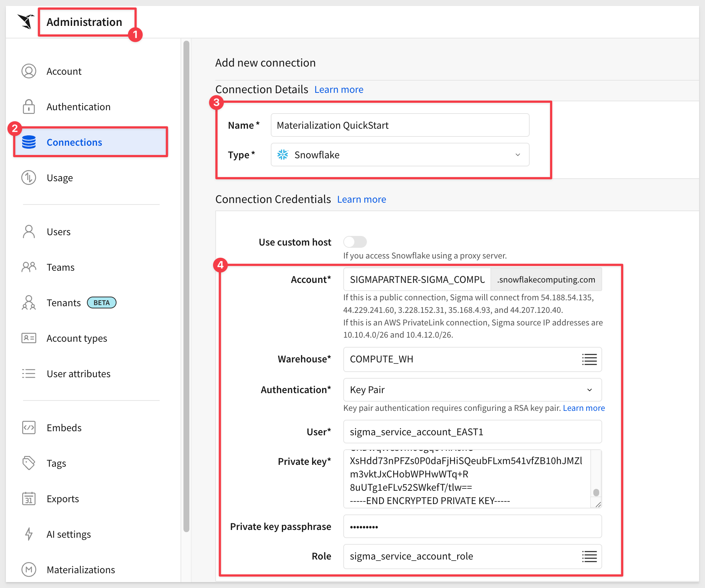Click the Usage arrows icon

29,178
